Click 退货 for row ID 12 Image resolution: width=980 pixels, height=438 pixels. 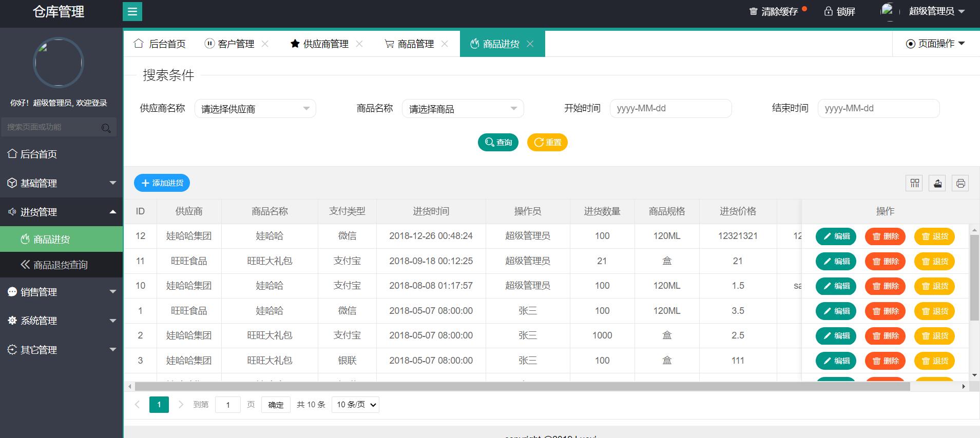click(934, 236)
